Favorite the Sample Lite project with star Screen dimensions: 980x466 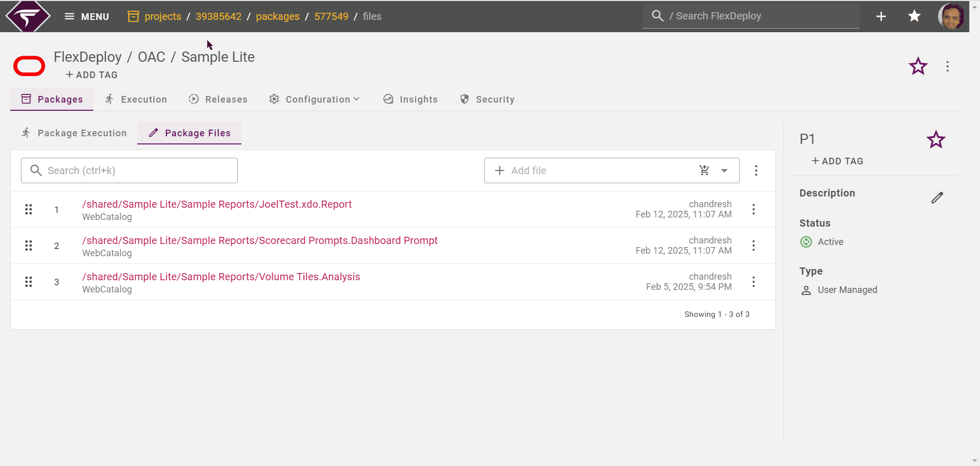click(918, 66)
